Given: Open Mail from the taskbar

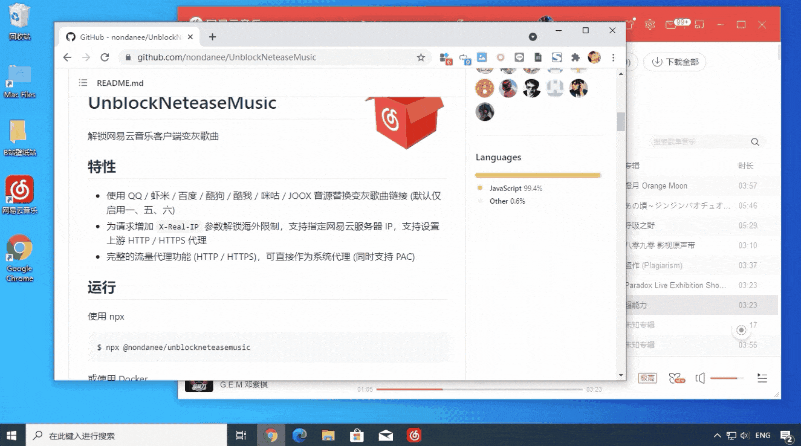Looking at the screenshot, I should coord(386,435).
